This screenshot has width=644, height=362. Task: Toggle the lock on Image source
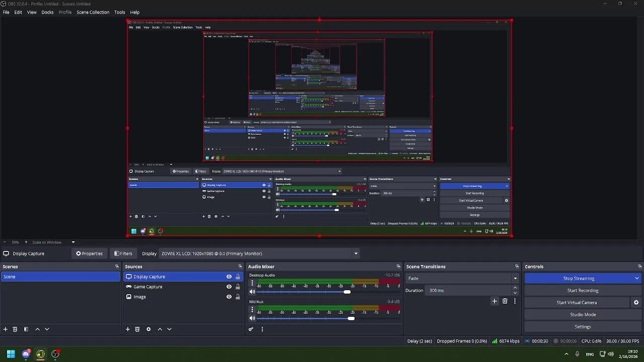238,297
